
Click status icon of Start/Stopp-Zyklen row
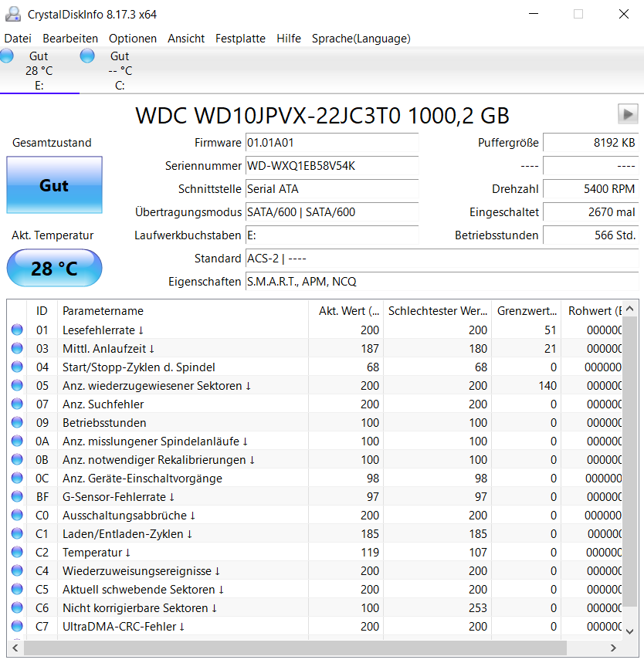(17, 367)
